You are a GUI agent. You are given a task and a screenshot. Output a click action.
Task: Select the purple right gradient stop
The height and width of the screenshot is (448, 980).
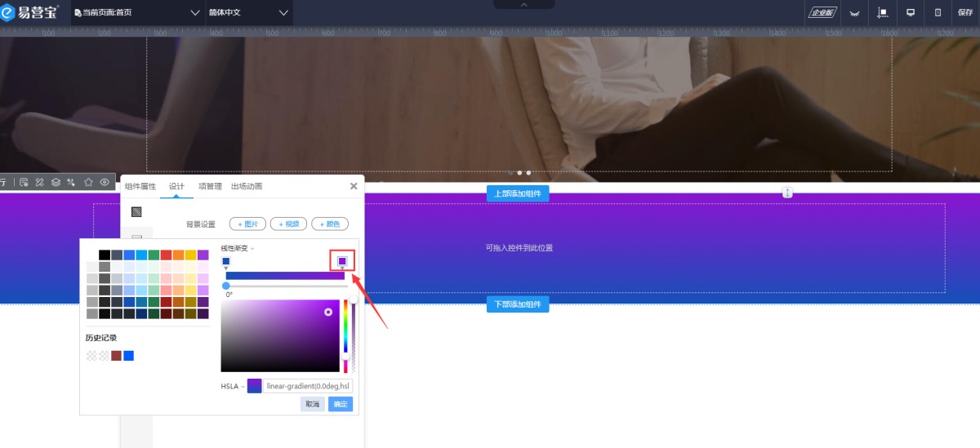(x=342, y=261)
